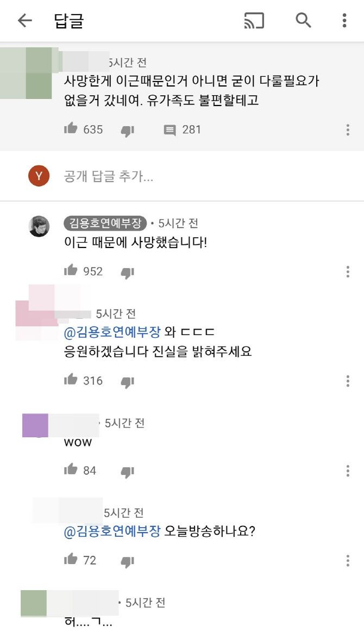
Task: Open options menu for the original comment
Action: point(348,130)
